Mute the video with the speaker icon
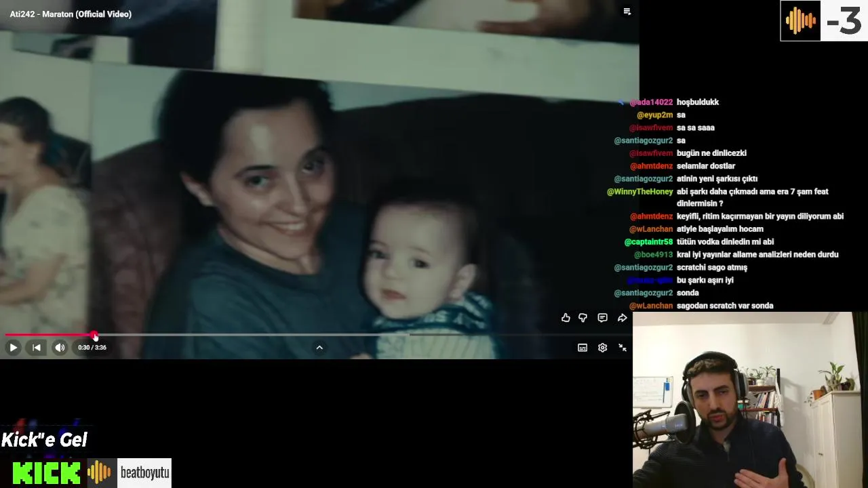The image size is (868, 488). (x=60, y=348)
